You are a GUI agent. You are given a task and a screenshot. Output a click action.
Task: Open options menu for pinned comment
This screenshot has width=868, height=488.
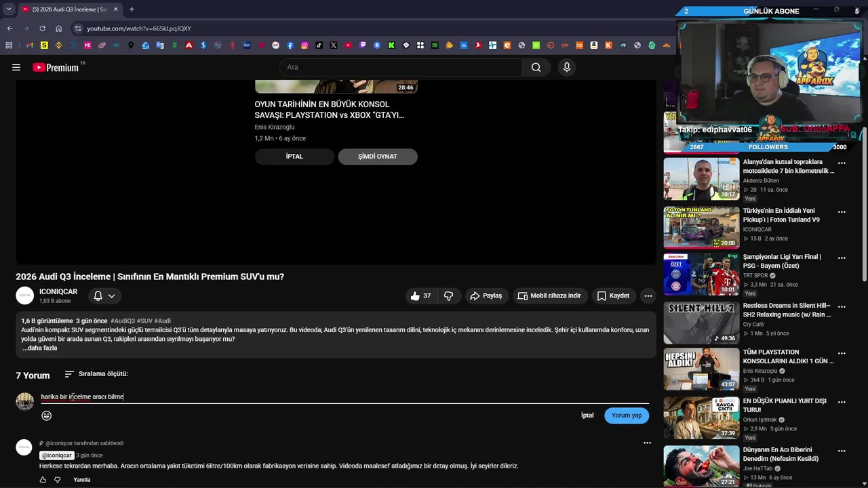pos(647,443)
